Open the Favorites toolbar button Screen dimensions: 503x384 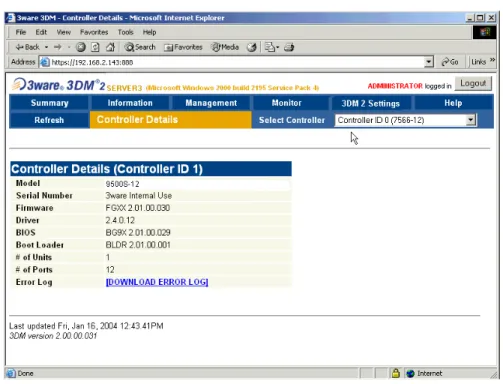tap(183, 47)
